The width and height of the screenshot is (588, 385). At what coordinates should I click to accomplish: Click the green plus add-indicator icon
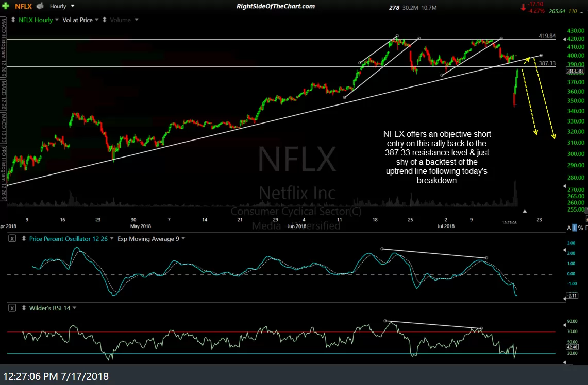[x=5, y=6]
